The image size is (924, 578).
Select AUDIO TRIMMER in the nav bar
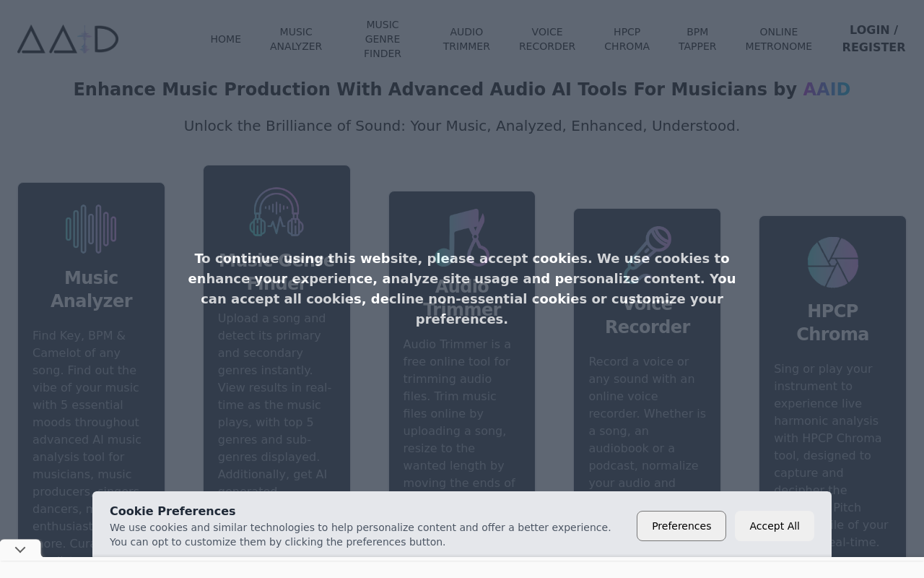point(466,39)
